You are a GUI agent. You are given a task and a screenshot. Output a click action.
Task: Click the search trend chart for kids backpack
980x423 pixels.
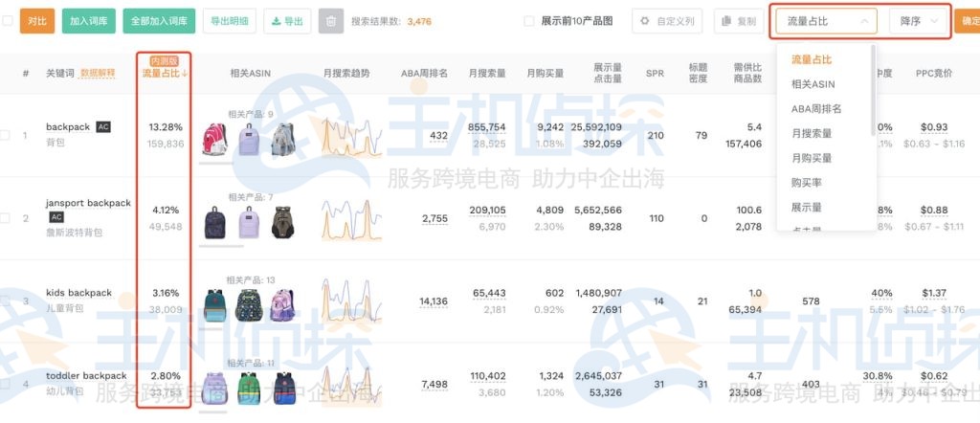352,301
